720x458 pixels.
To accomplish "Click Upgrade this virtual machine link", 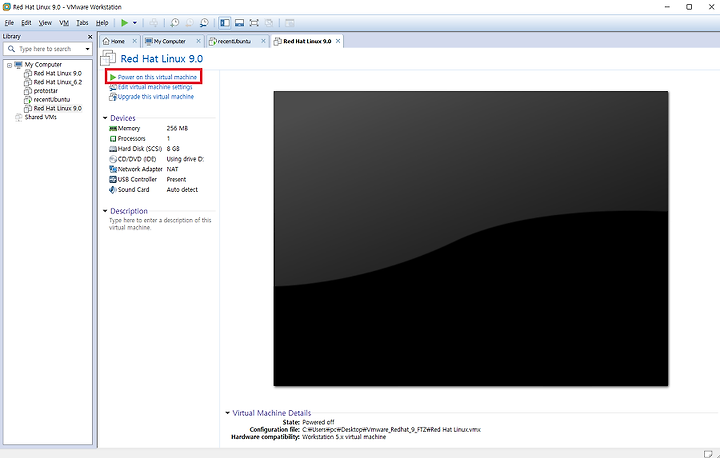I will point(156,96).
